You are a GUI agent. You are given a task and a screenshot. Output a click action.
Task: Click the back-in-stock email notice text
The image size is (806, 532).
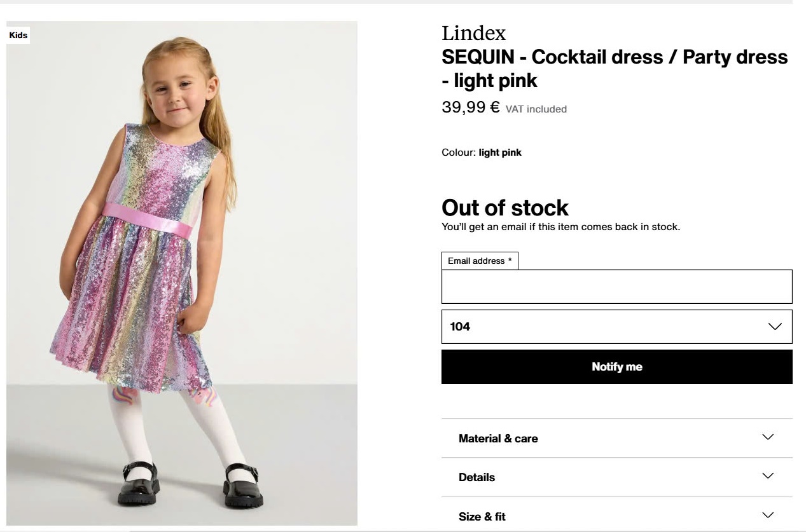click(x=560, y=227)
